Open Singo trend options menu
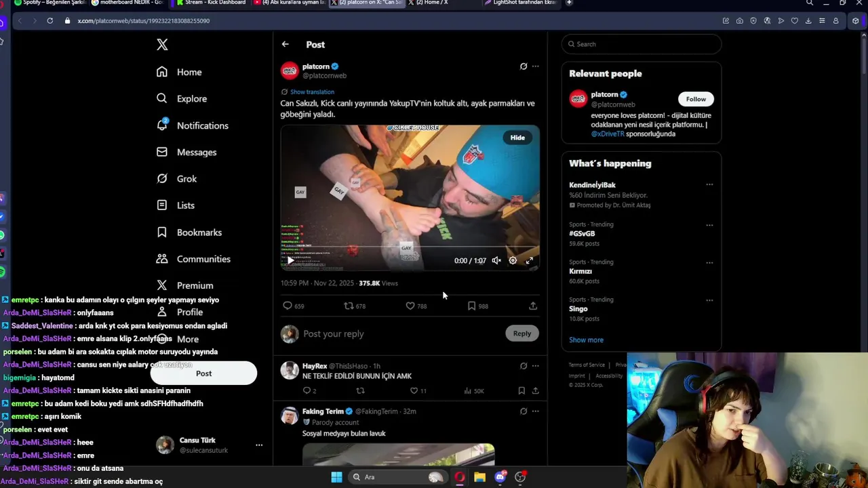 tap(709, 300)
